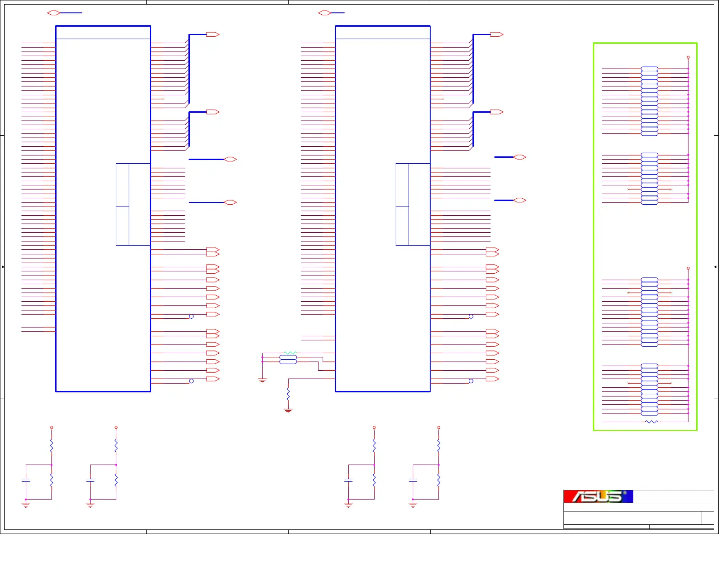
Task: Click the hexagonal port above the right IC block
Action: 324,13
